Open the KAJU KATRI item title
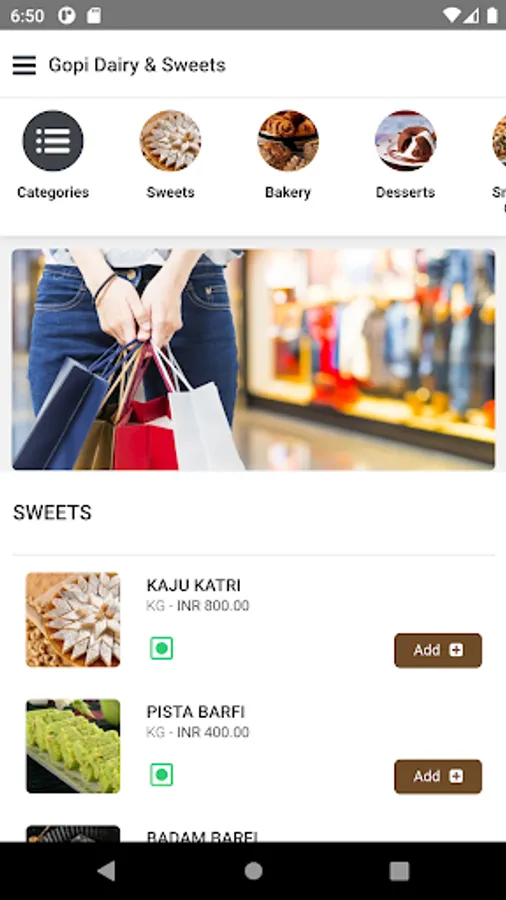This screenshot has width=506, height=900. tap(193, 585)
